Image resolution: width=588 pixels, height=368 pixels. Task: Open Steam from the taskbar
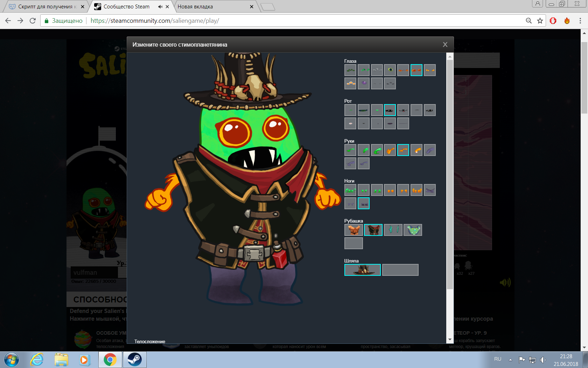134,360
